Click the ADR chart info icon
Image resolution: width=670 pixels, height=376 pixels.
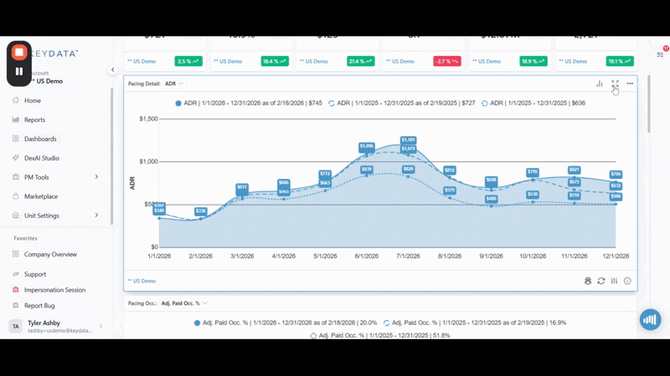(627, 281)
